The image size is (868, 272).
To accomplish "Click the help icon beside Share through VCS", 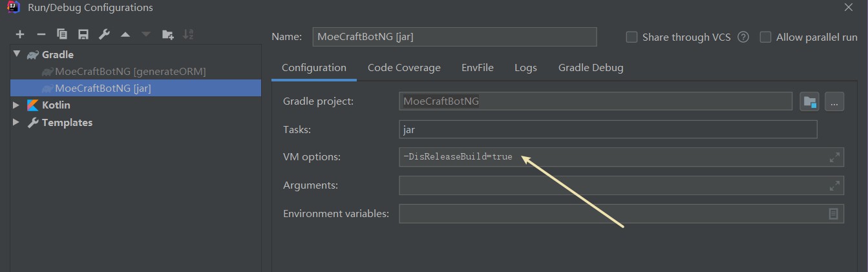I will tap(743, 37).
